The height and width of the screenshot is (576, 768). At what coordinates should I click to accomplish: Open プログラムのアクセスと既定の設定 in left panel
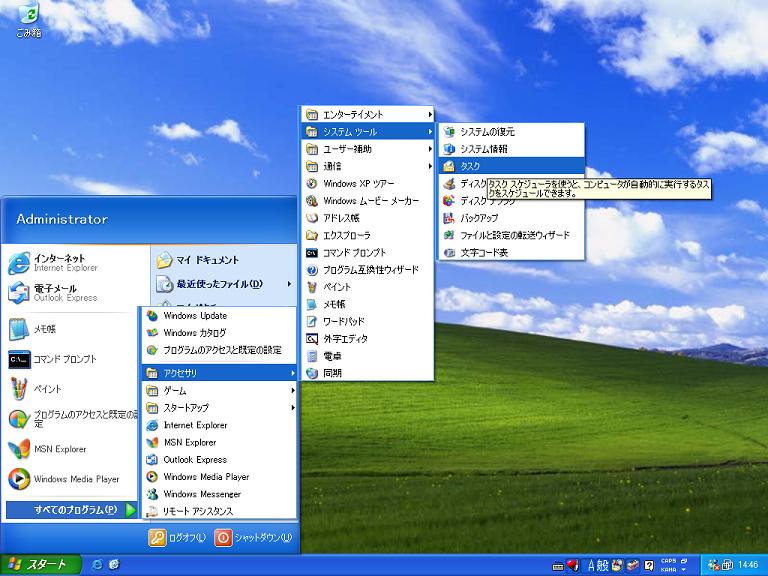(x=72, y=419)
